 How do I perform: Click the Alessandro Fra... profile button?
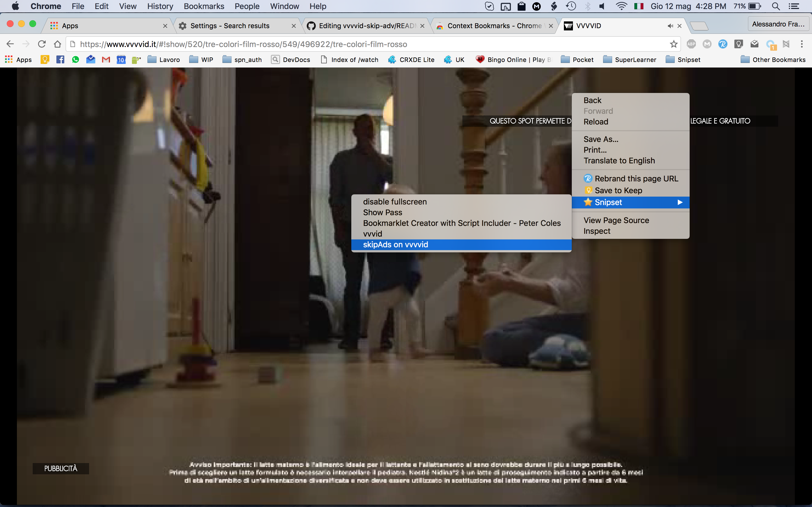pos(778,24)
